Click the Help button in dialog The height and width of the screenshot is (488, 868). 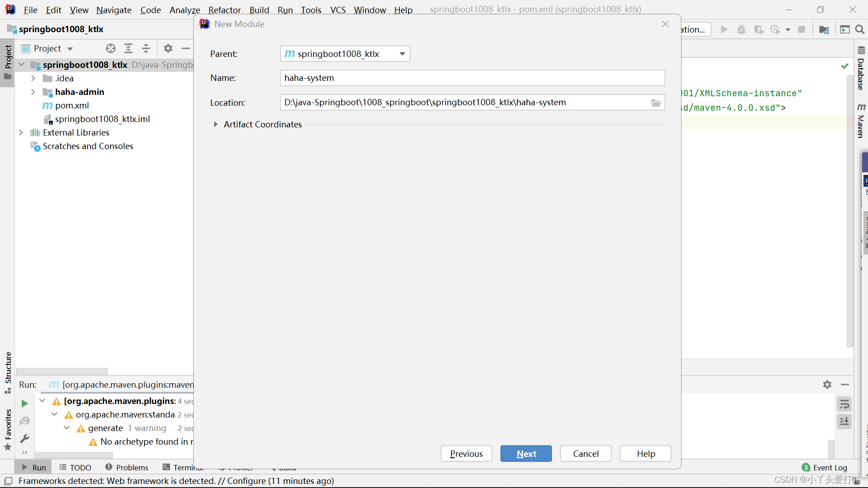pyautogui.click(x=646, y=454)
